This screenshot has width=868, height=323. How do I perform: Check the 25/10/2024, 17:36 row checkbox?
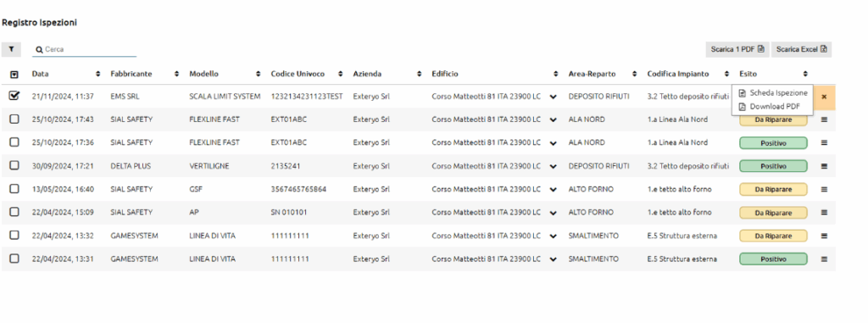click(x=14, y=142)
